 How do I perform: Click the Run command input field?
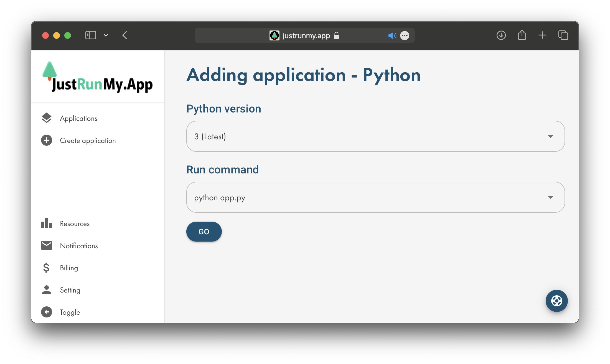click(x=375, y=197)
